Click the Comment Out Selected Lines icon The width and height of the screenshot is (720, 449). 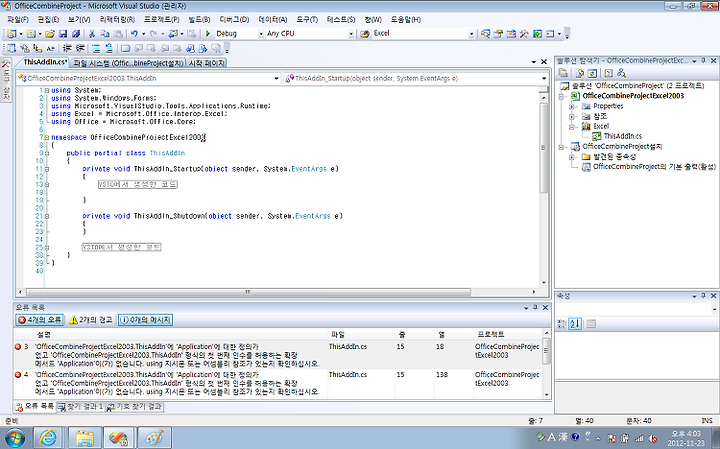(96, 48)
